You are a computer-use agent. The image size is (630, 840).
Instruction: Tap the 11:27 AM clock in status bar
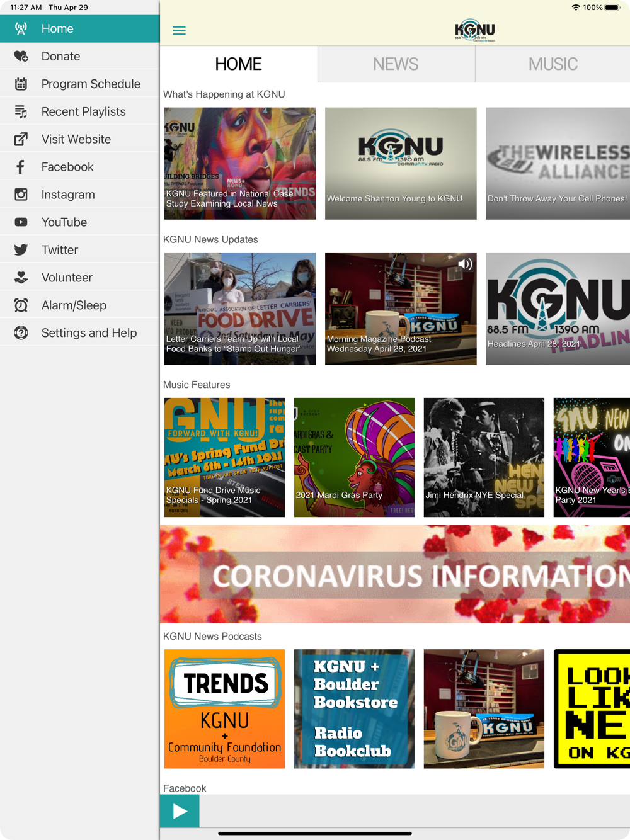[26, 8]
